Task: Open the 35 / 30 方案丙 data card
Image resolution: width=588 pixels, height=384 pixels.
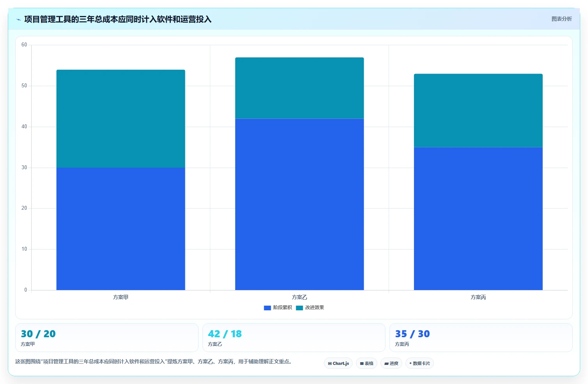Action: pos(481,338)
